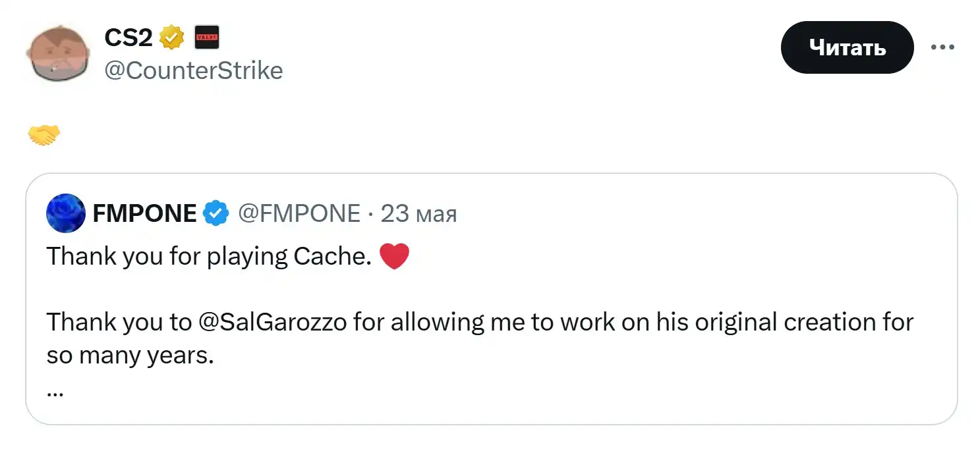Click the Читать follow button
Screen dimensions: 980x451
pos(847,47)
